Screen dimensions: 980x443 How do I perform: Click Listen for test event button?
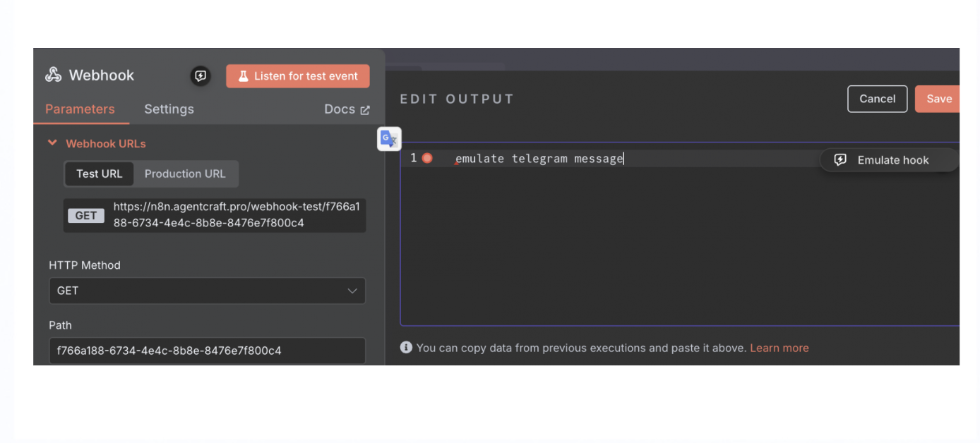coord(298,76)
